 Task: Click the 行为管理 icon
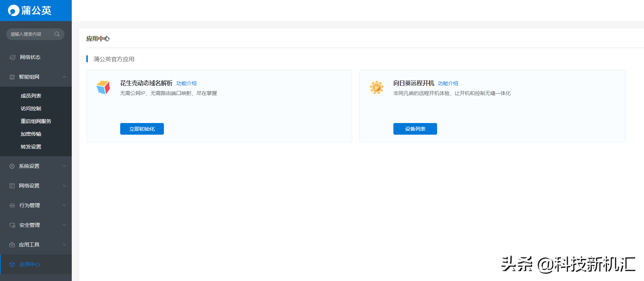pyautogui.click(x=12, y=205)
